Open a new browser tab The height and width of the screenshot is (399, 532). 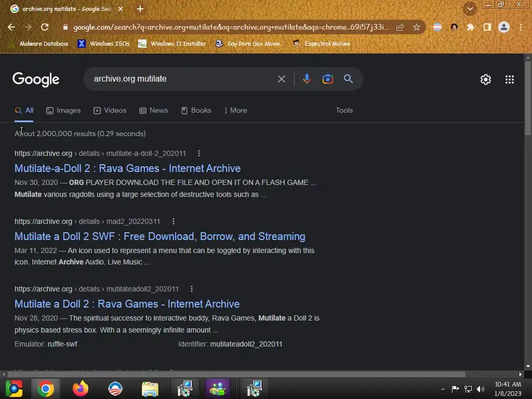coord(140,9)
